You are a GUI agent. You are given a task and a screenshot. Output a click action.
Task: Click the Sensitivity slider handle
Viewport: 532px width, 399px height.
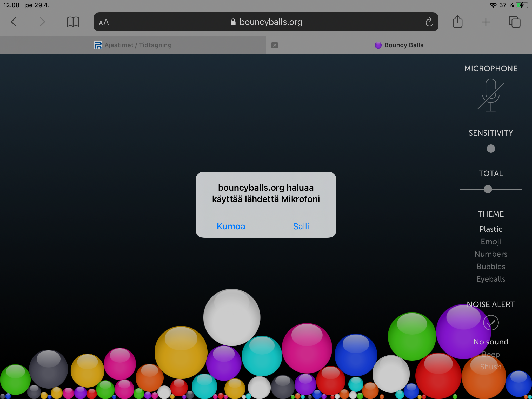coord(491,149)
